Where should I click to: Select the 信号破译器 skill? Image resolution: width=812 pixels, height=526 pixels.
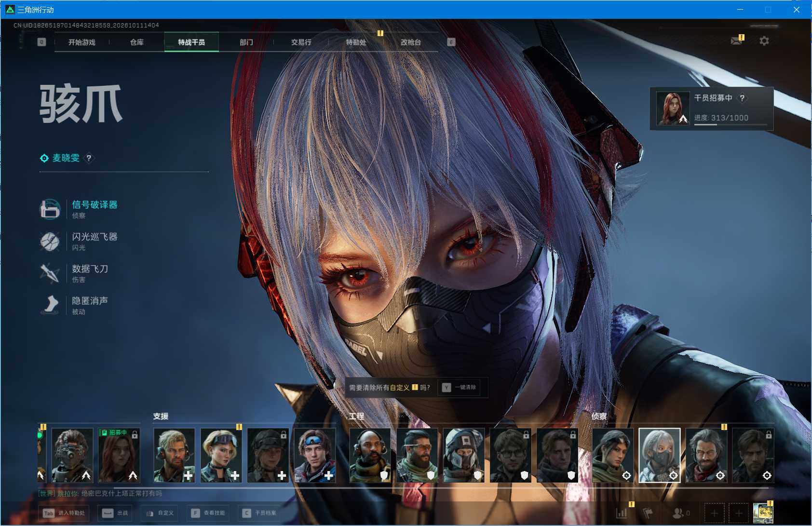(79, 209)
